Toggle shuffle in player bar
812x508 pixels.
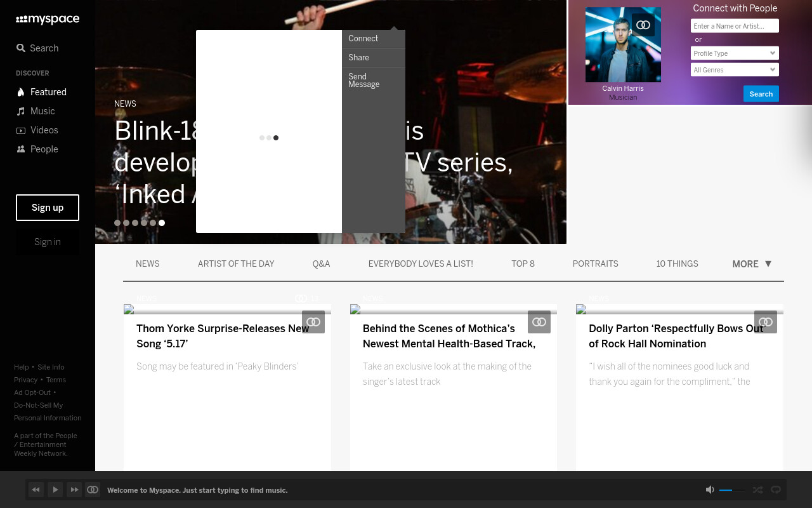tap(757, 490)
